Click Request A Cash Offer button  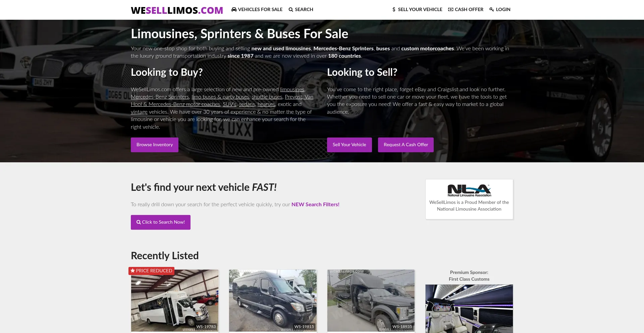coord(406,145)
